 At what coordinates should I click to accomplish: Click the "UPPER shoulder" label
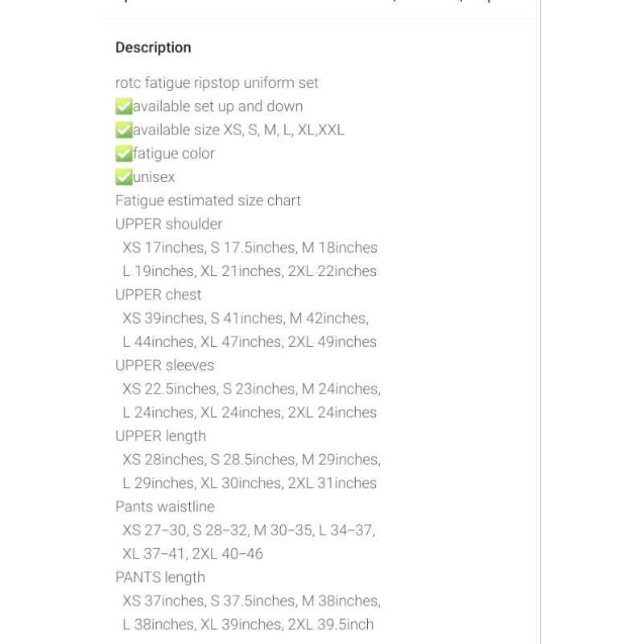coord(168,224)
